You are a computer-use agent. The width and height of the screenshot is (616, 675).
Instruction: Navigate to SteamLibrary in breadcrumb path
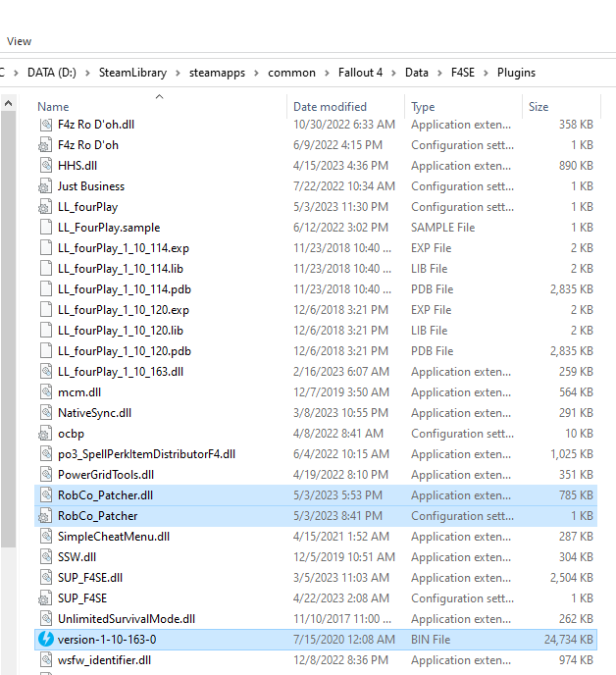click(132, 73)
